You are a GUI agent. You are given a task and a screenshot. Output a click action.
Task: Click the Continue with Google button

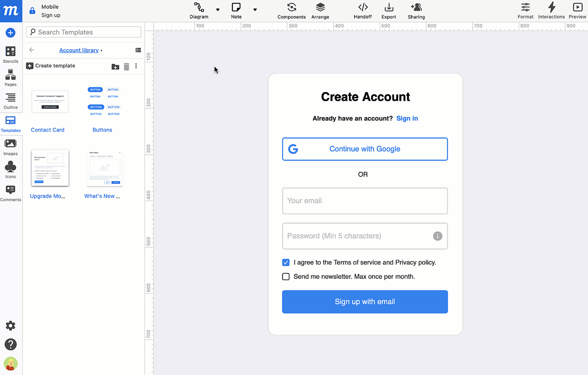coord(365,149)
